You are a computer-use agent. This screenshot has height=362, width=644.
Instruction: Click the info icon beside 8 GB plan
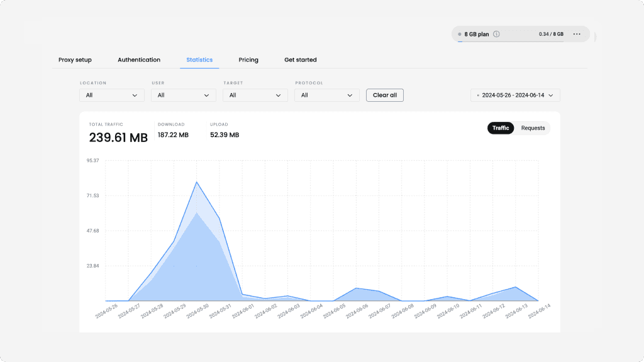click(x=496, y=34)
